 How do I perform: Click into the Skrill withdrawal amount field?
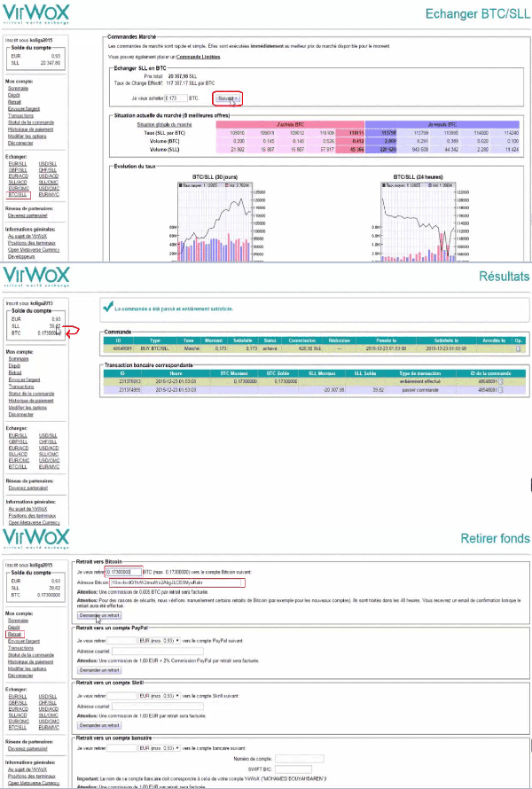point(121,695)
